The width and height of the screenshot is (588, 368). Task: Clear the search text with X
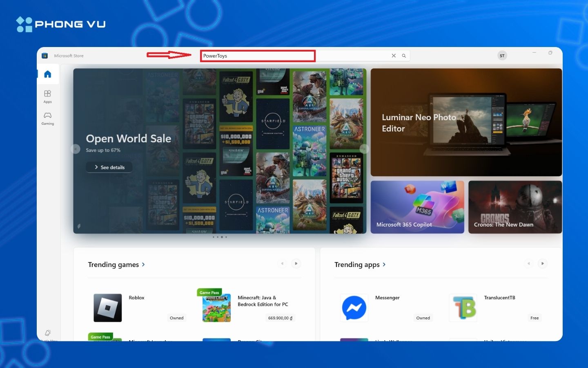coord(394,56)
